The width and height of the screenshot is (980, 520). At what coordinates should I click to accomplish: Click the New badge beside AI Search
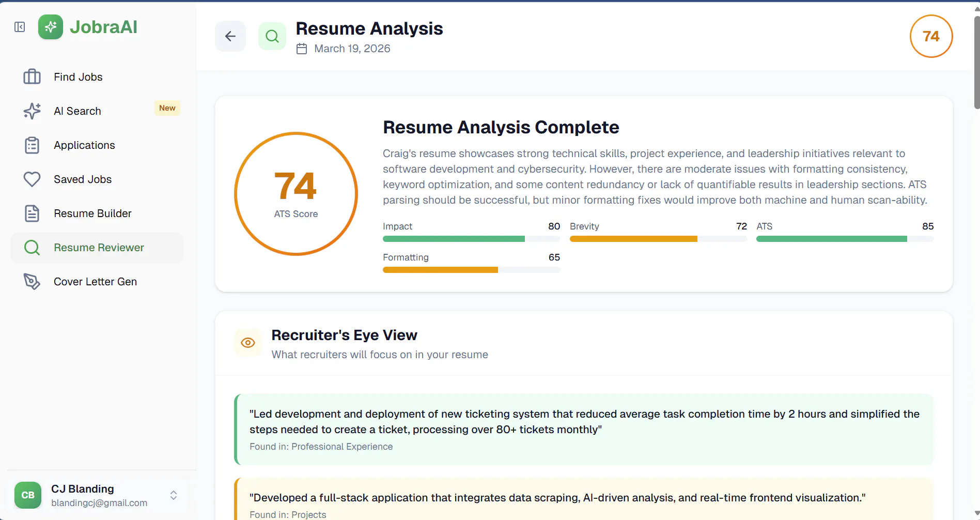(167, 108)
